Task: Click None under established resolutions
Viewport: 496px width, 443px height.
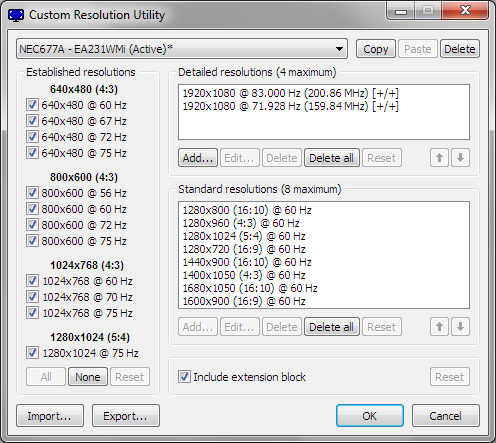Action: pyautogui.click(x=88, y=377)
